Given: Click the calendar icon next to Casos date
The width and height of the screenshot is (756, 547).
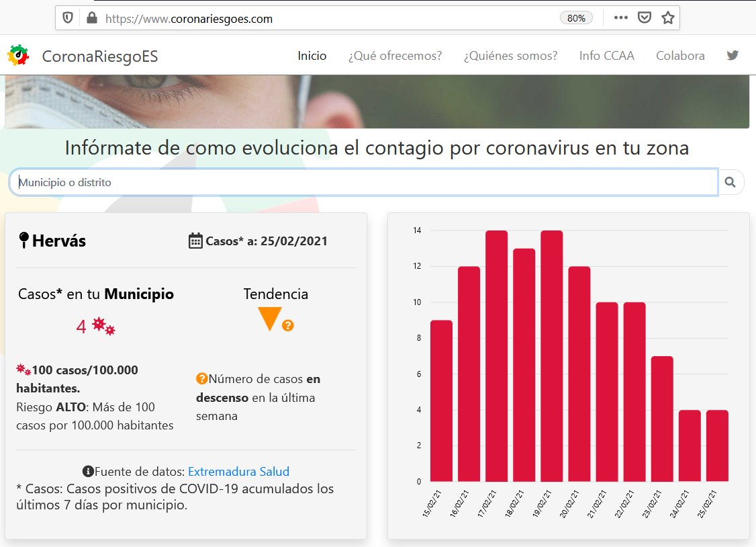Looking at the screenshot, I should tap(195, 241).
